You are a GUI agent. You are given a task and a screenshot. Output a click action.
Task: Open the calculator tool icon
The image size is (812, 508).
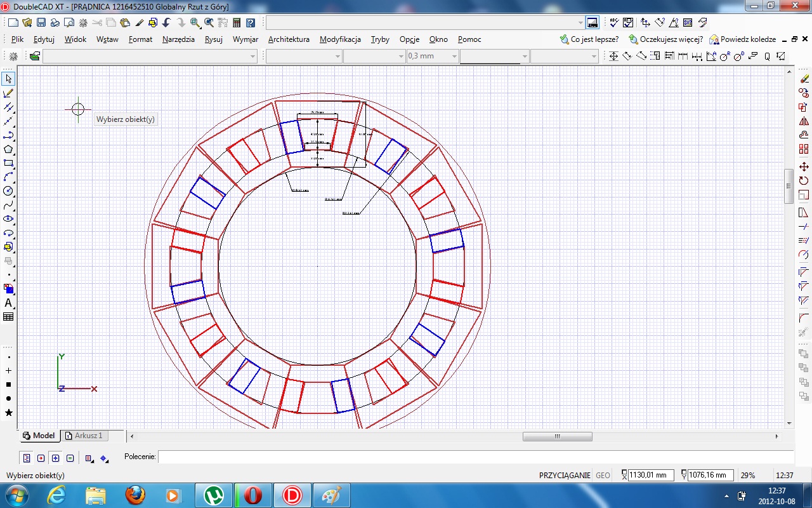pyautogui.click(x=237, y=23)
